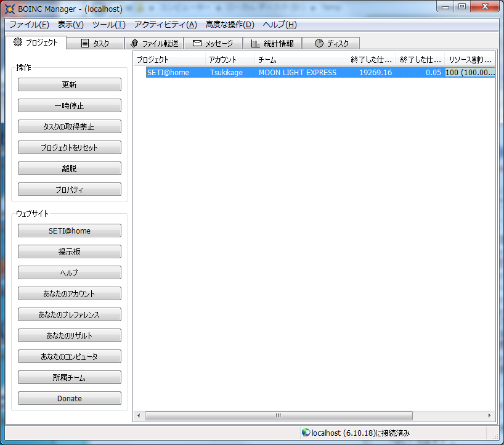Viewport: 504px width, 445px height.
Task: Open the アクティビティ(A) menu
Action: [166, 25]
